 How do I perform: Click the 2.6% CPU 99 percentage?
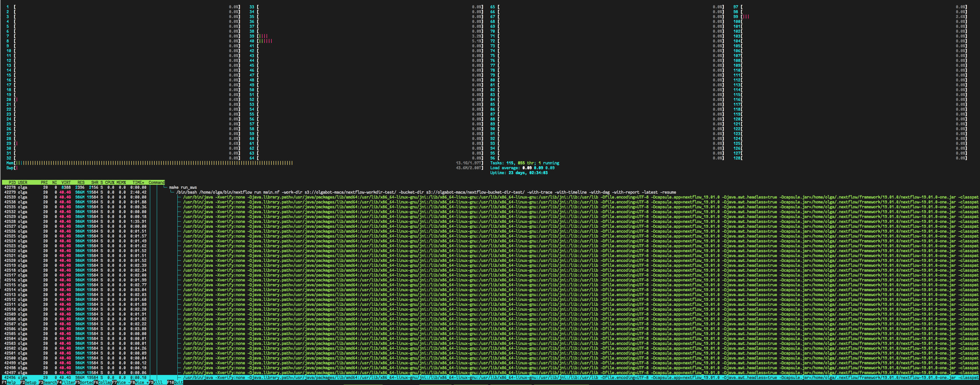[x=960, y=17]
